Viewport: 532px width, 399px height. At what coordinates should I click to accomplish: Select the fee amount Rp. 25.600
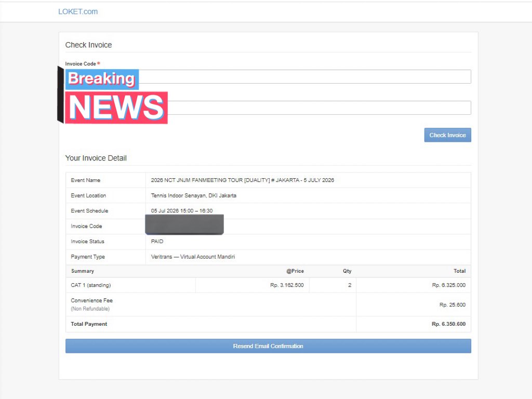(x=453, y=304)
